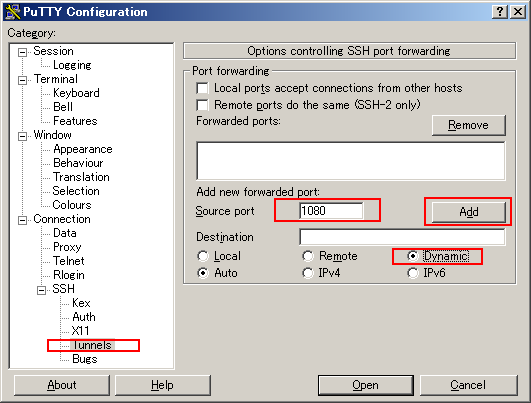Focus the Source port field containing 1080

tap(331, 211)
